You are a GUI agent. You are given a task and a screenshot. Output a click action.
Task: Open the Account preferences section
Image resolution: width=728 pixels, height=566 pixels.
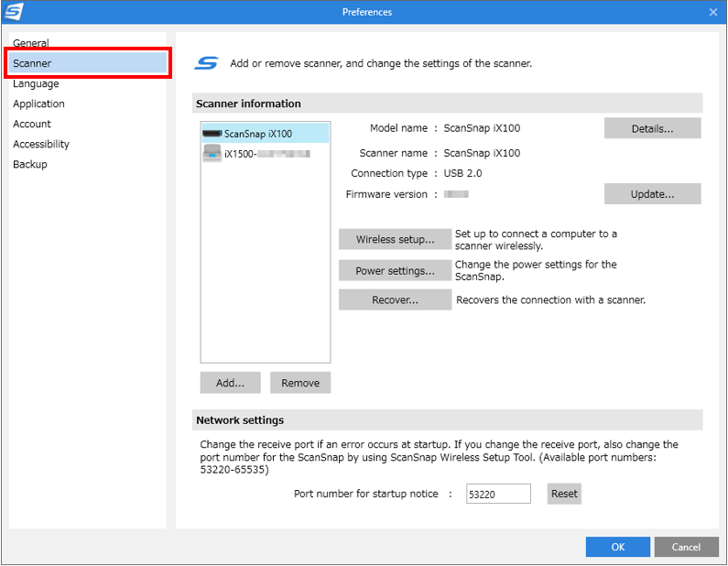tap(31, 124)
